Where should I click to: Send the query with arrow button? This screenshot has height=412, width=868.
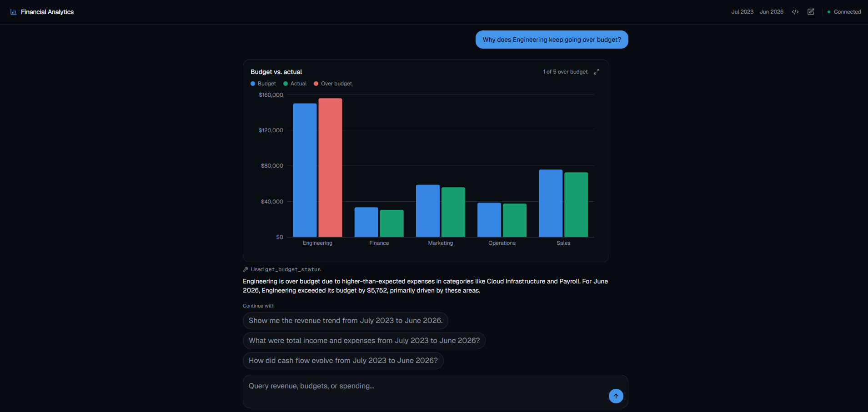(x=616, y=396)
